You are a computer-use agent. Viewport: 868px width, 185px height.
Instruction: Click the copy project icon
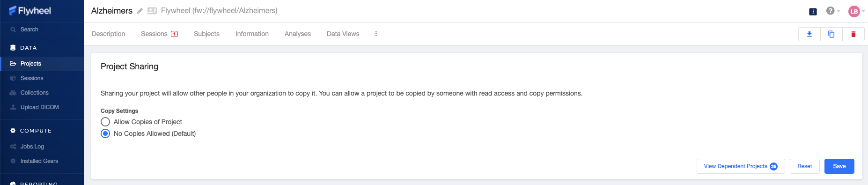click(x=831, y=34)
